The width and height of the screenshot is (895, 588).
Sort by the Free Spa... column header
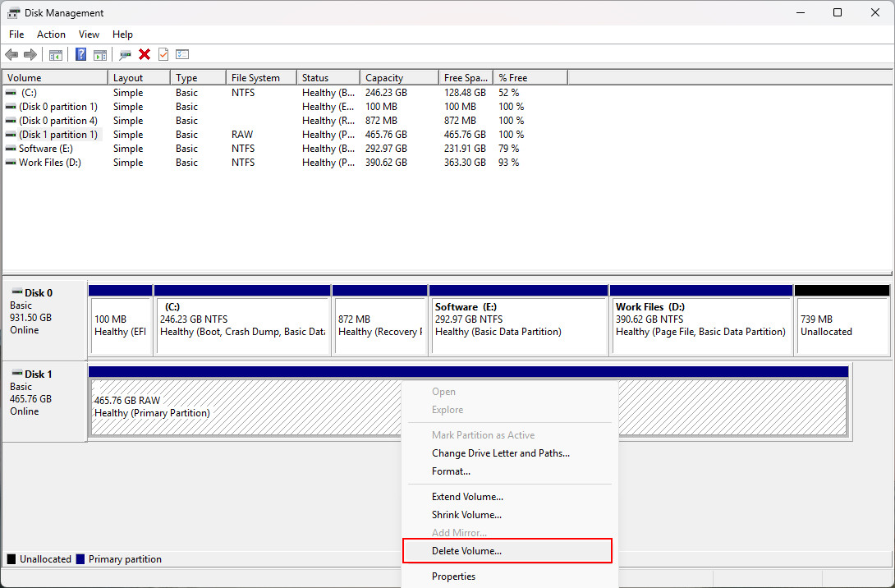(x=466, y=78)
